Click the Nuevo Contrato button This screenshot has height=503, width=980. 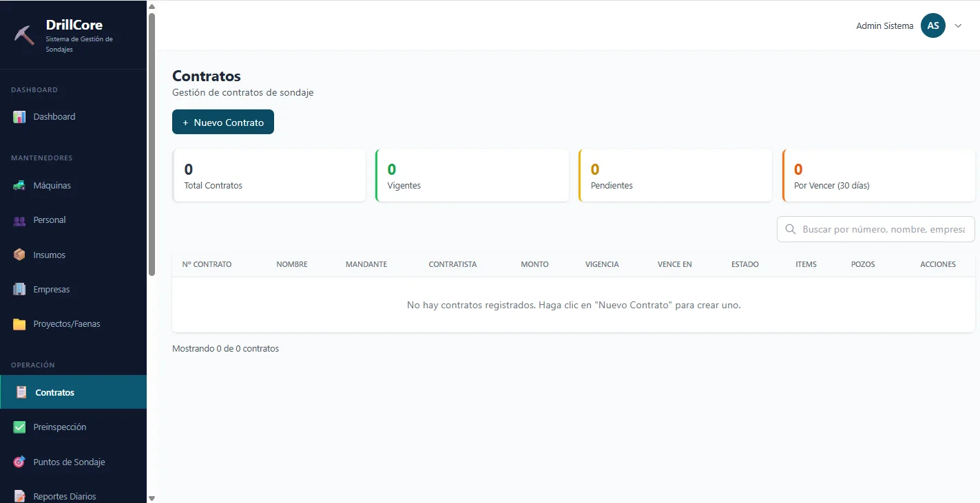(223, 122)
